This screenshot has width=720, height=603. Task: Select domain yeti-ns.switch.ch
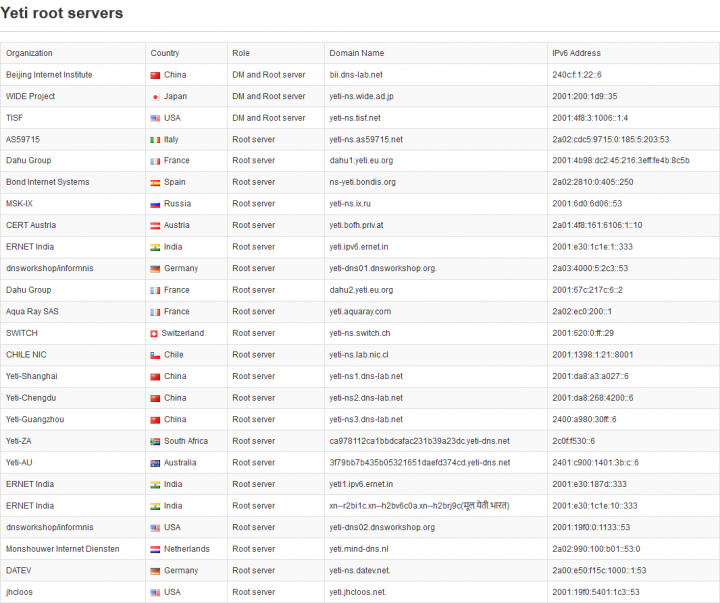(x=360, y=333)
